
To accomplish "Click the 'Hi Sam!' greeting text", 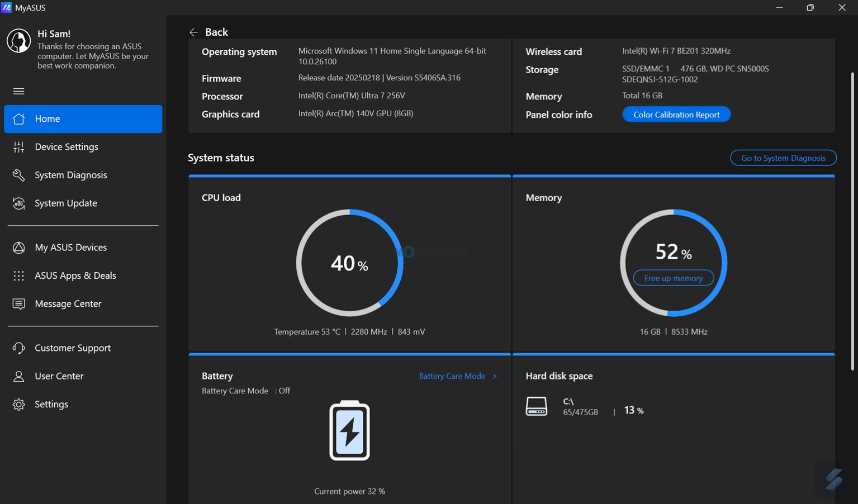I will pos(54,34).
